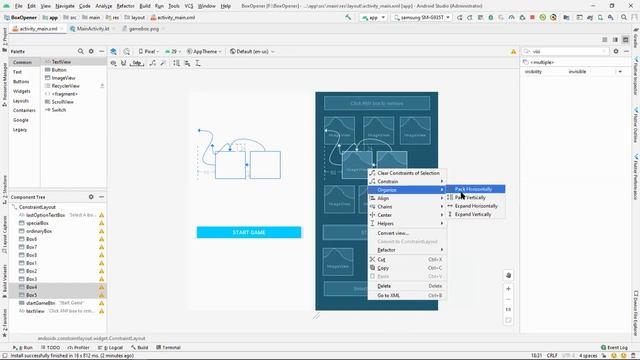Open the Default (en-us) locale dropdown
640x360 pixels.
click(252, 51)
